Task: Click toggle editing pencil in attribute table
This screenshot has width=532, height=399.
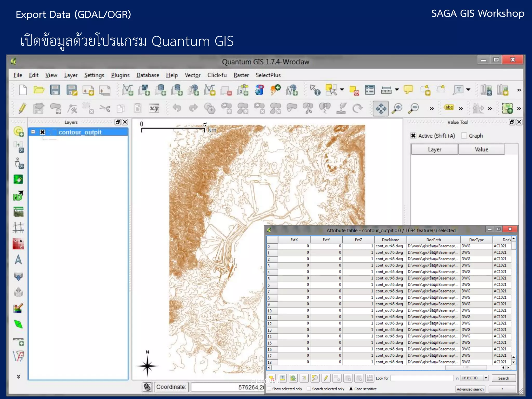Action: tap(326, 378)
